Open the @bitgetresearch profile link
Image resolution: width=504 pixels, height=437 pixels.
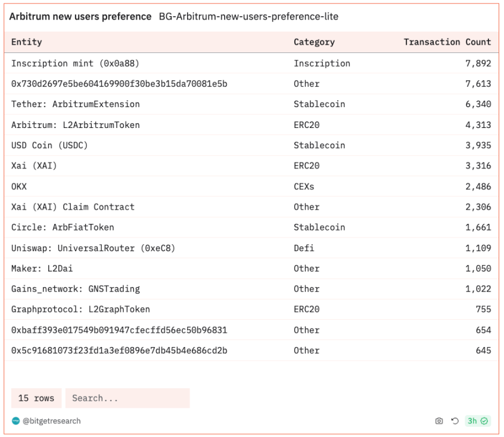point(51,421)
